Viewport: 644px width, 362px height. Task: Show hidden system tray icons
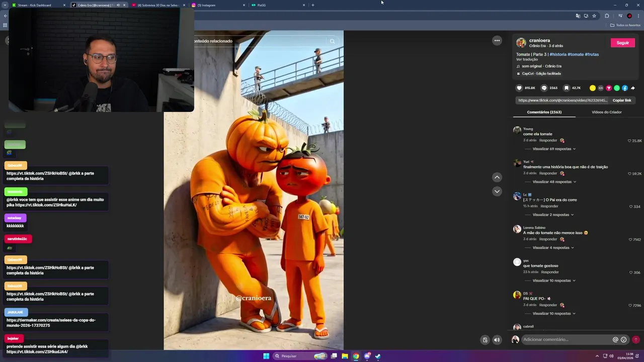(x=597, y=356)
